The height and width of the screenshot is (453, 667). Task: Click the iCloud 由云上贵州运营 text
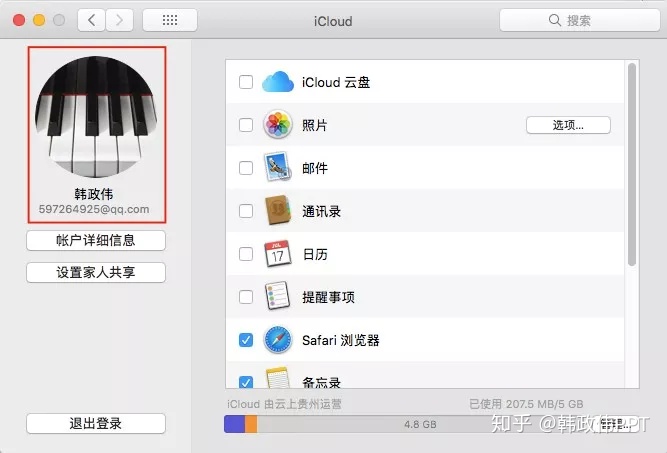(x=284, y=404)
